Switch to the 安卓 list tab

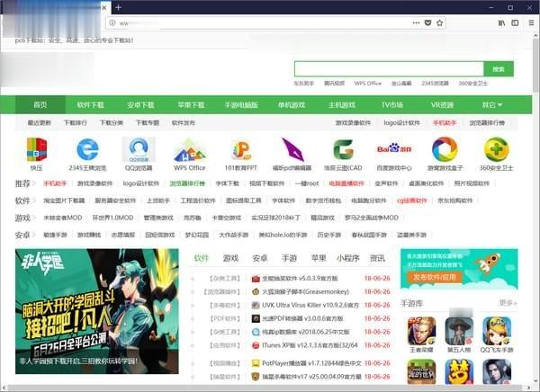260,258
